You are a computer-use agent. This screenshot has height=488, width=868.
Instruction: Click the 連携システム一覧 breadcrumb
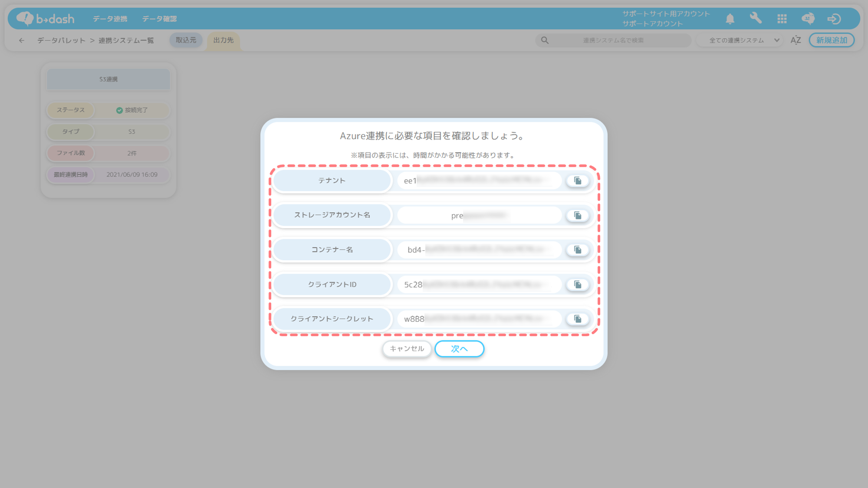pyautogui.click(x=126, y=40)
